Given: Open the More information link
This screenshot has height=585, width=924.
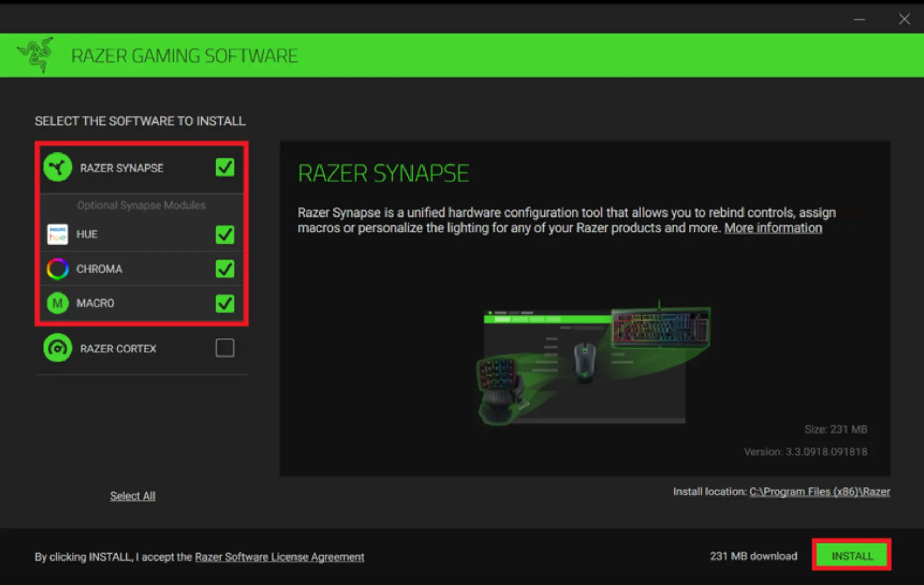Looking at the screenshot, I should tap(773, 228).
